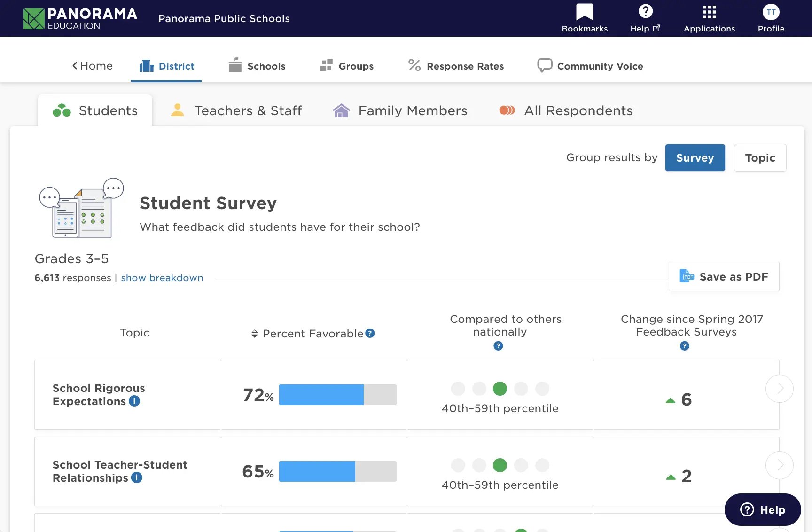Screen dimensions: 812x532
Task: Click Save as PDF button
Action: click(724, 277)
